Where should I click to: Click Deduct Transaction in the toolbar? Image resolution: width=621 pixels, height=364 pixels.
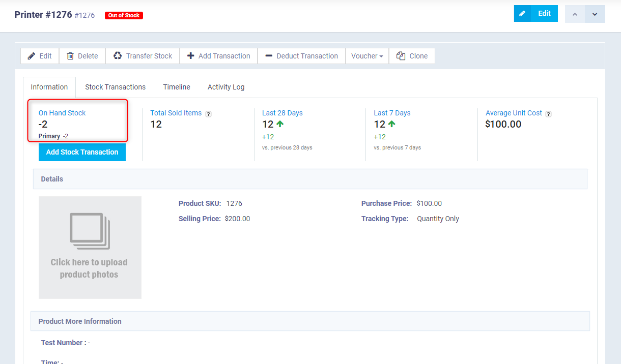click(x=302, y=56)
